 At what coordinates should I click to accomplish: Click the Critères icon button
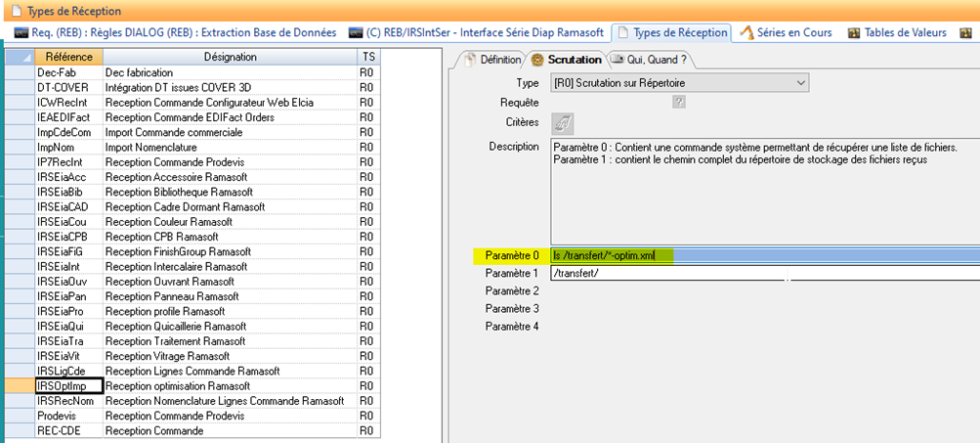click(x=563, y=122)
